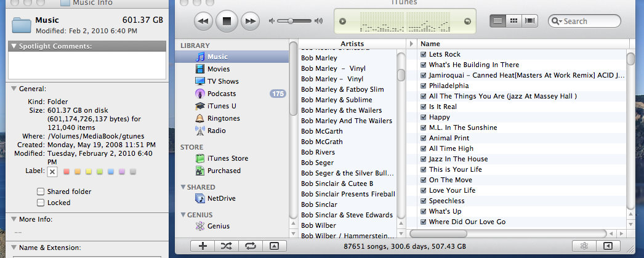Toggle repeat mode button
Image resolution: width=644 pixels, height=258 pixels.
point(250,246)
